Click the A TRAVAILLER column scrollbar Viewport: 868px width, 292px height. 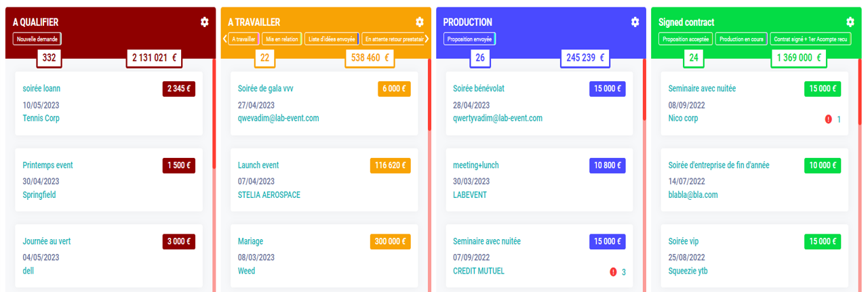coord(429,95)
